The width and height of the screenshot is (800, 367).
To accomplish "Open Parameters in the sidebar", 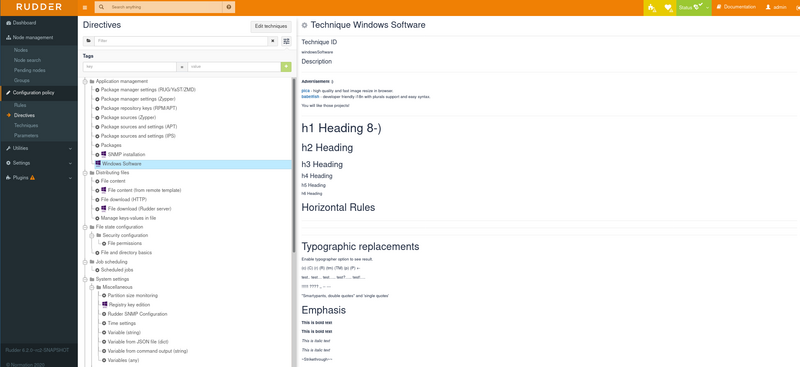I will tap(26, 135).
